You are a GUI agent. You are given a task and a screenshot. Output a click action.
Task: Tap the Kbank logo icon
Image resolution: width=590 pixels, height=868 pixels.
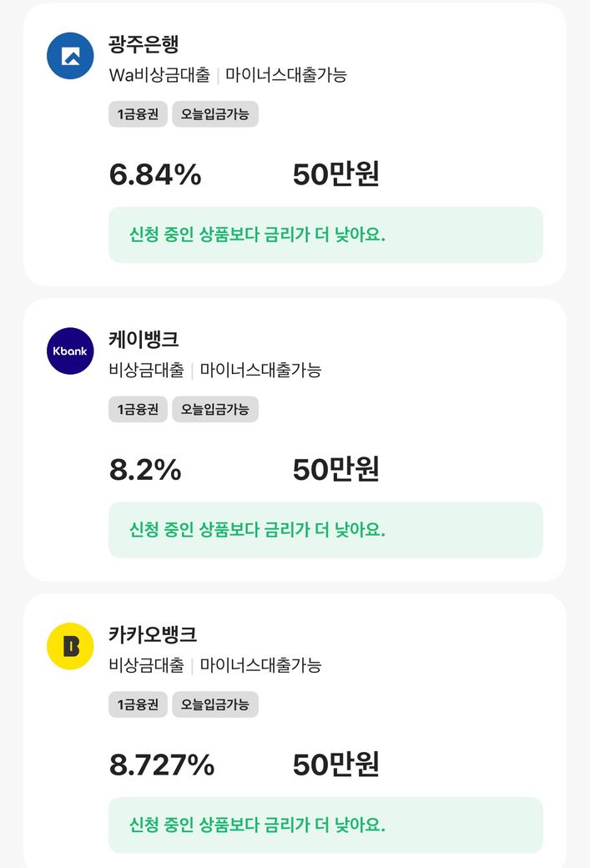pos(70,351)
